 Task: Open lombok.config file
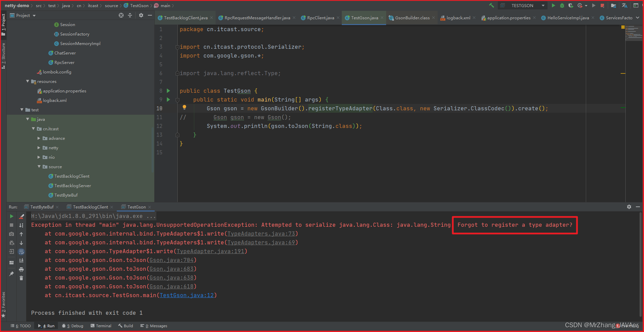tap(57, 72)
